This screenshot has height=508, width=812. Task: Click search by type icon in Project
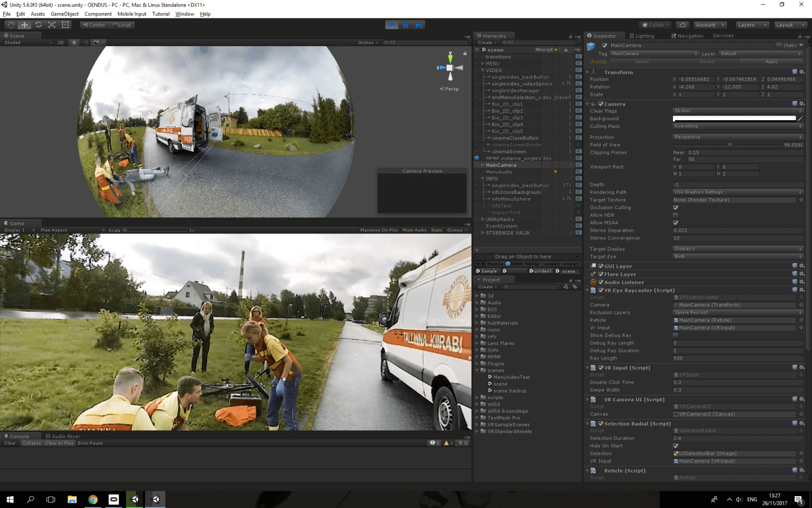566,287
